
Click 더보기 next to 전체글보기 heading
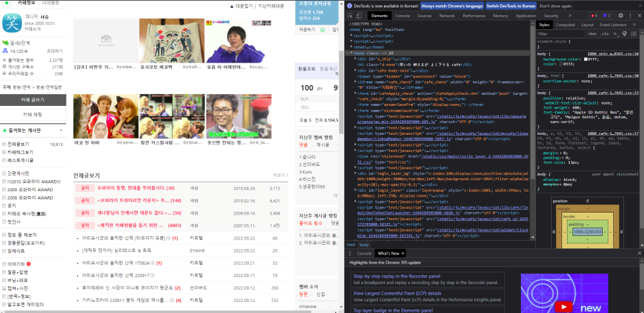point(281,175)
